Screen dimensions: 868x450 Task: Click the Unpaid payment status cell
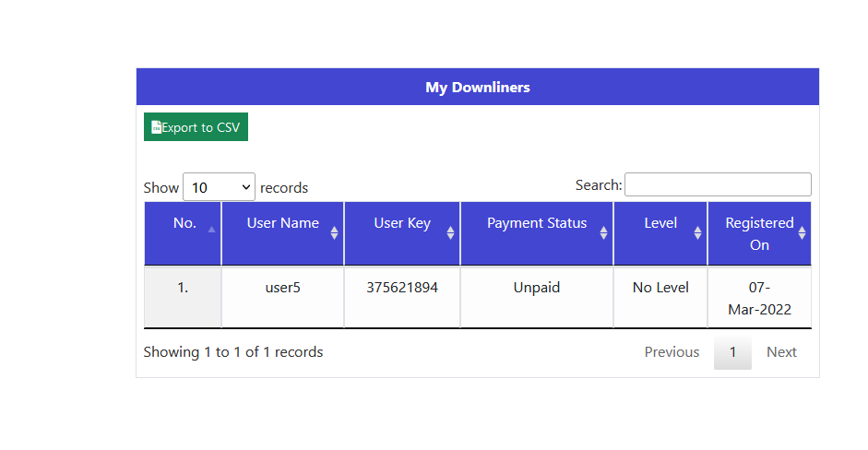tap(537, 288)
